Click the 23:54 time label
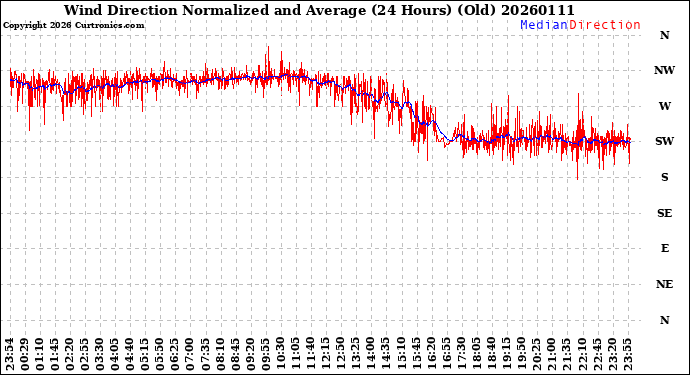The width and height of the screenshot is (690, 375). coord(10,355)
